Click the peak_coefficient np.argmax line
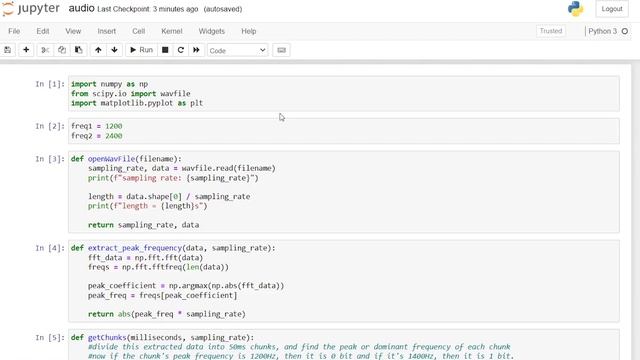 [186, 286]
